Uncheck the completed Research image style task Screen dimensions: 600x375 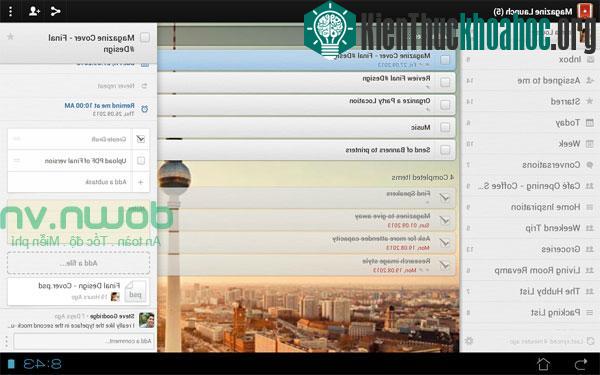[x=445, y=265]
